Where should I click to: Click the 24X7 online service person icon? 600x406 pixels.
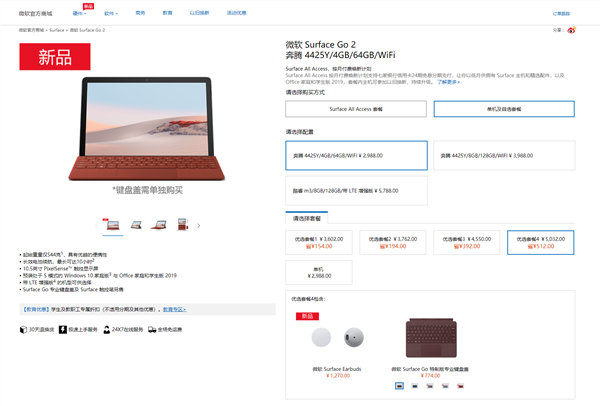point(106,329)
